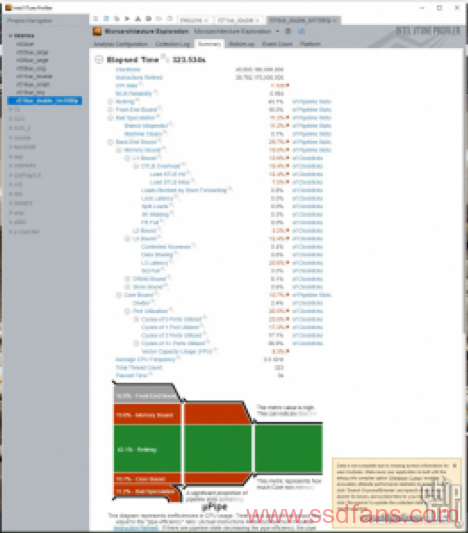Viewport: 468px width, 533px height.
Task: Collapse the L1 Bound metric row
Action: coord(127,158)
